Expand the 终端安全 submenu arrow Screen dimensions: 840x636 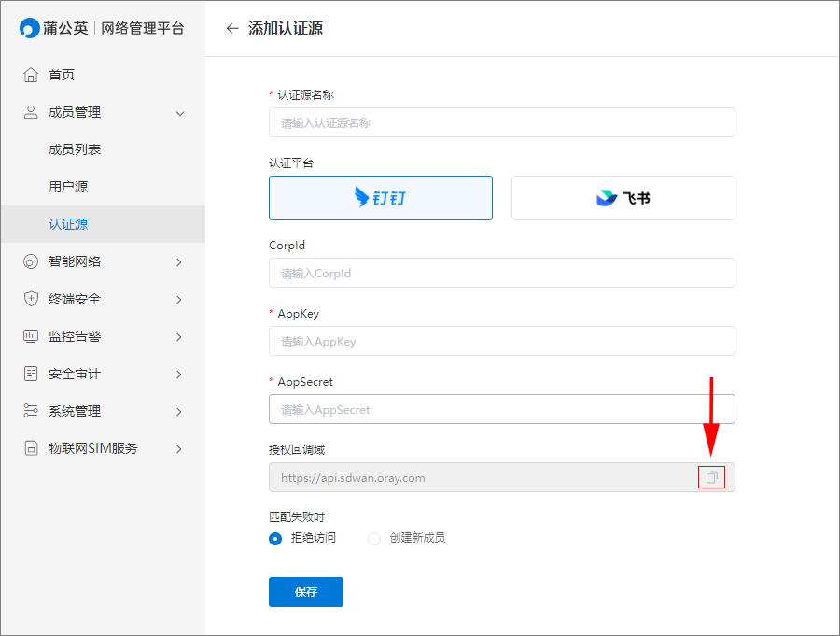point(179,300)
